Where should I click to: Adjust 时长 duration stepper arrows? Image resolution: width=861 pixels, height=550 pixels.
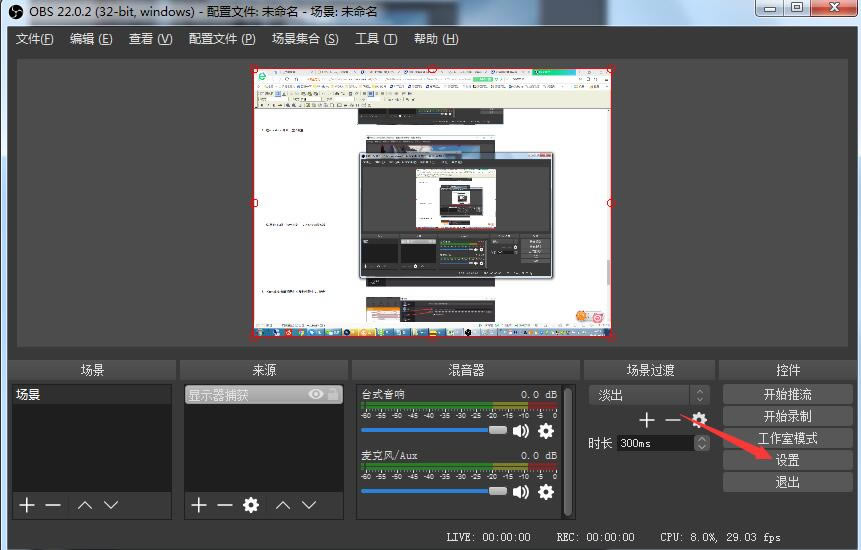[702, 443]
